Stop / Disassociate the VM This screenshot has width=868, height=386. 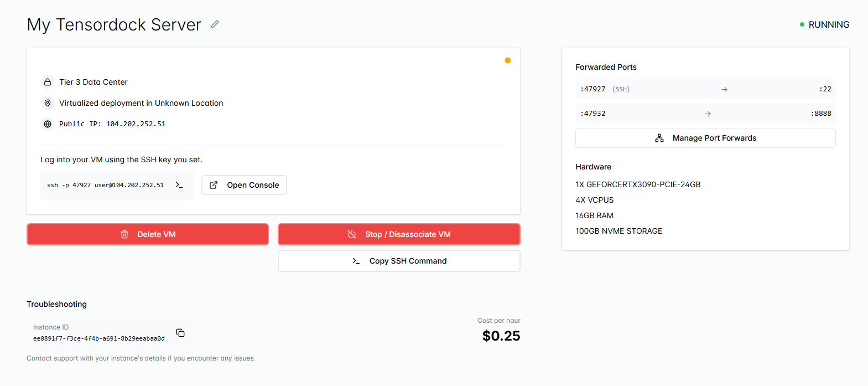pos(399,234)
